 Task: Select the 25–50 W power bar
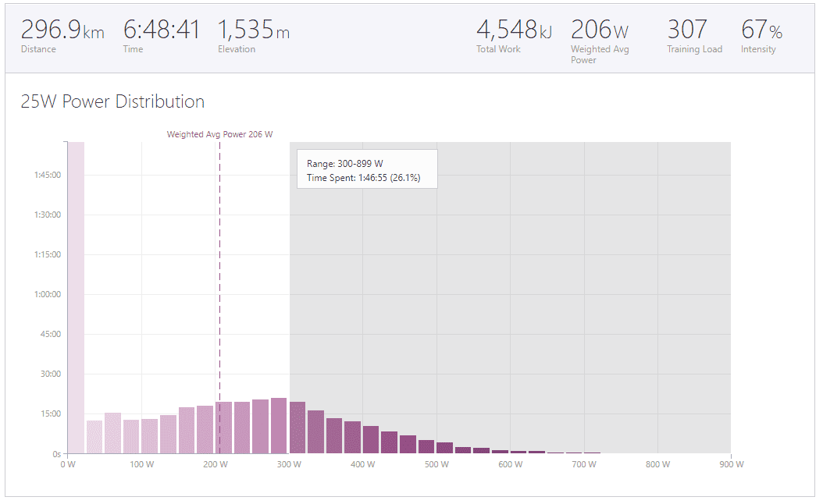pos(94,437)
